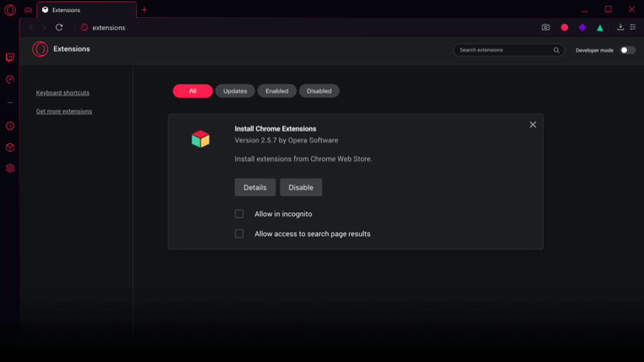644x362 pixels.
Task: Reload the extensions page
Action: click(x=59, y=28)
